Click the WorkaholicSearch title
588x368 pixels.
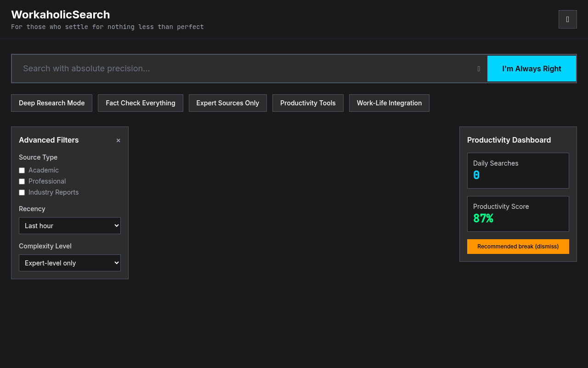(x=60, y=14)
